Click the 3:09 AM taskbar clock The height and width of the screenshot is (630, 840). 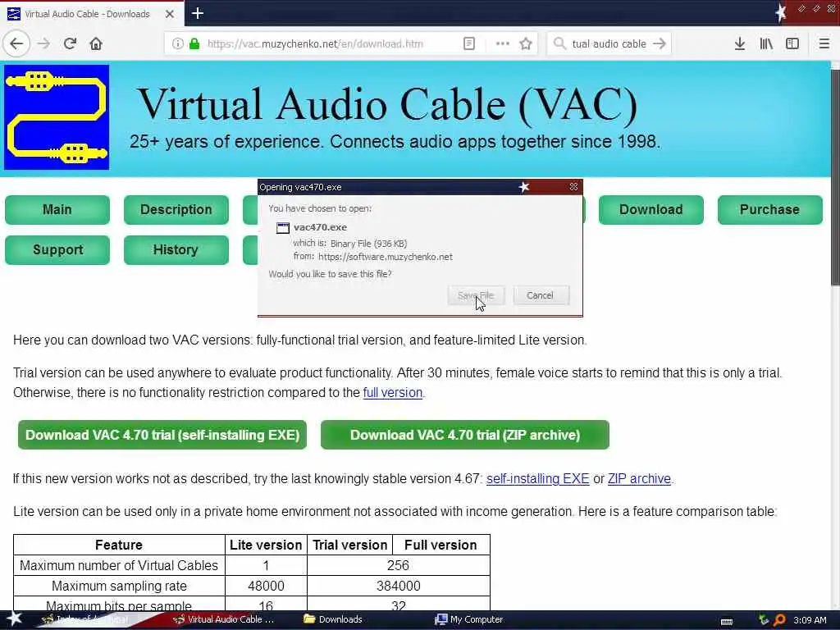[810, 620]
